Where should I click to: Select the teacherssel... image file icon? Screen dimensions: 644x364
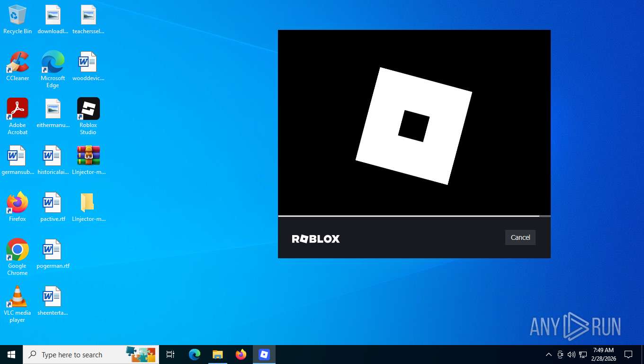pos(88,20)
